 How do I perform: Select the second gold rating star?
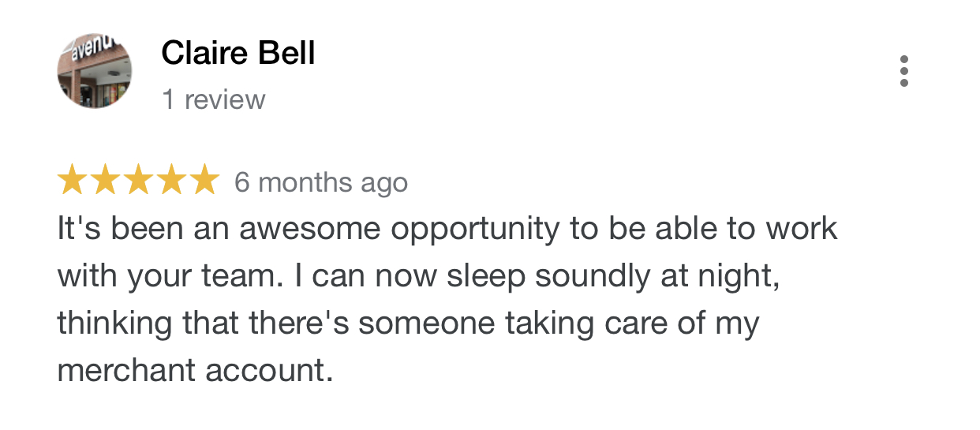click(105, 180)
